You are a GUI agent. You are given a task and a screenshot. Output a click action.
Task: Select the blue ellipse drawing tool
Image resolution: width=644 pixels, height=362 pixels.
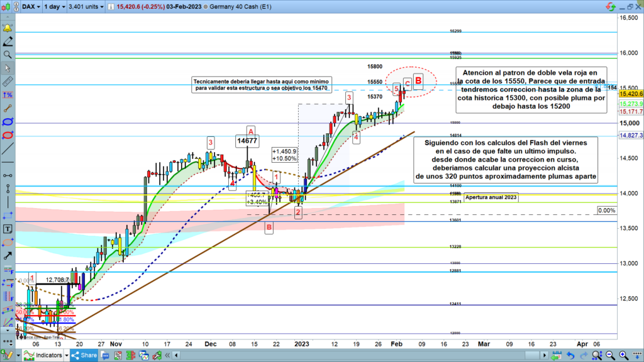(x=8, y=121)
